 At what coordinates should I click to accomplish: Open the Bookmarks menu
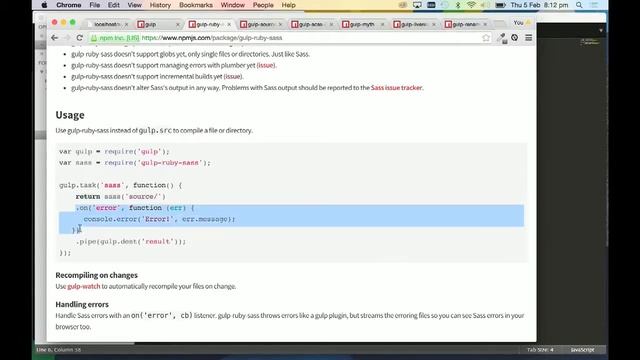pyautogui.click(x=196, y=5)
